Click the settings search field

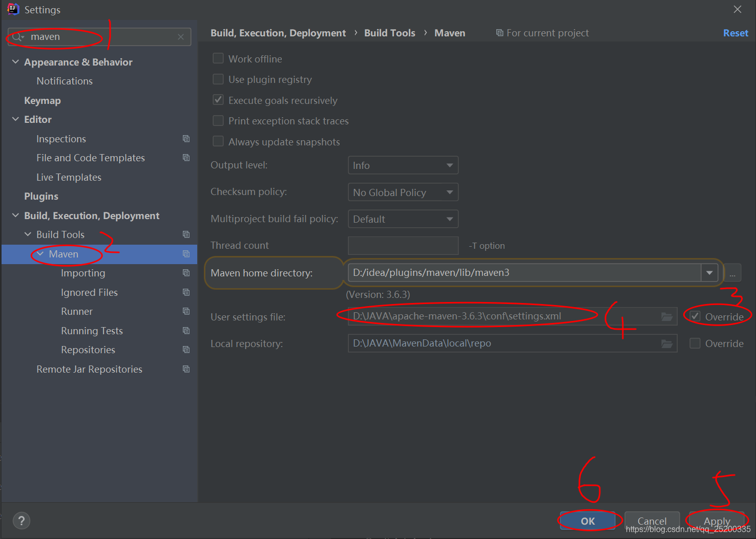(x=99, y=37)
